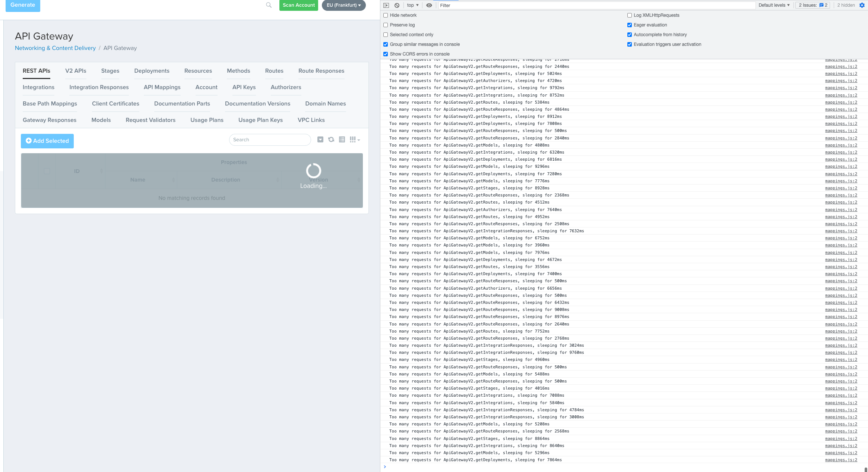Click the magnifier search icon in header

pyautogui.click(x=269, y=5)
